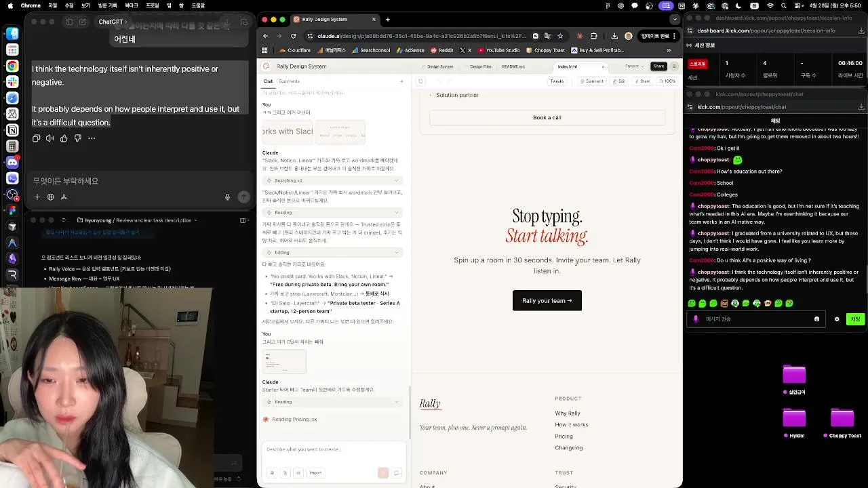Go back in Chrome browser

[x=265, y=36]
